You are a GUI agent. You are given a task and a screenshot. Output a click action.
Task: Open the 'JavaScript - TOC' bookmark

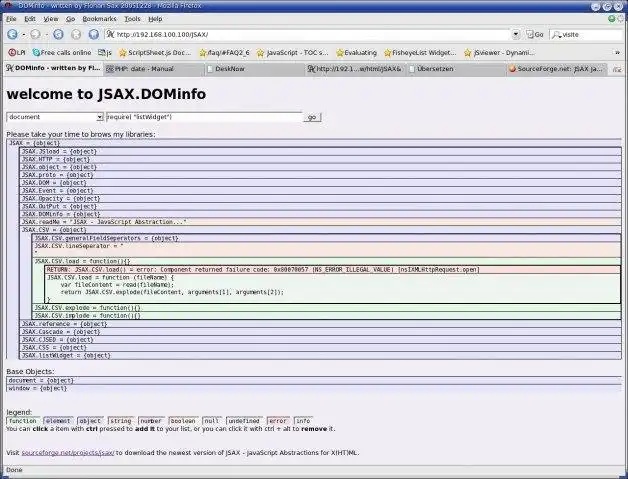tap(292, 52)
